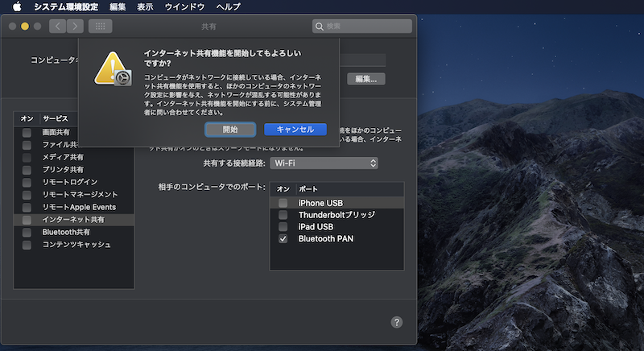Click the 開始 button

click(230, 130)
